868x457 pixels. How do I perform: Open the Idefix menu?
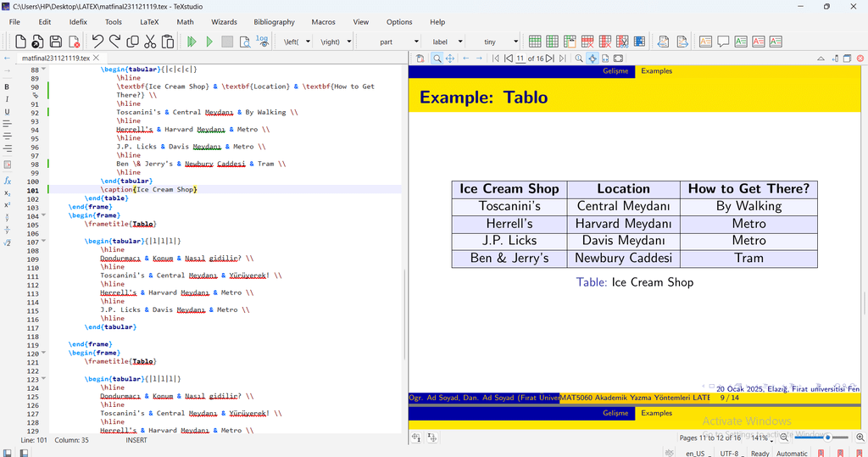pos(78,22)
